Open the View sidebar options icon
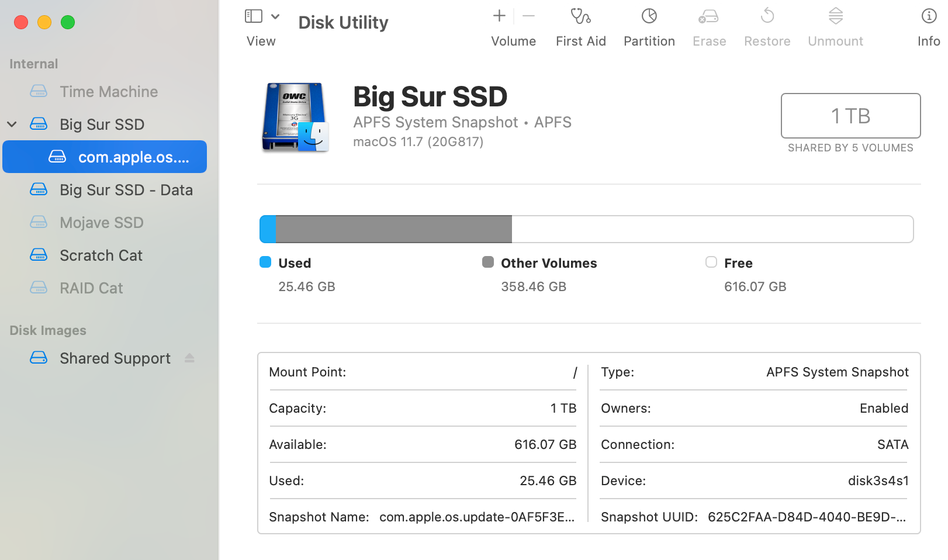 pyautogui.click(x=253, y=16)
